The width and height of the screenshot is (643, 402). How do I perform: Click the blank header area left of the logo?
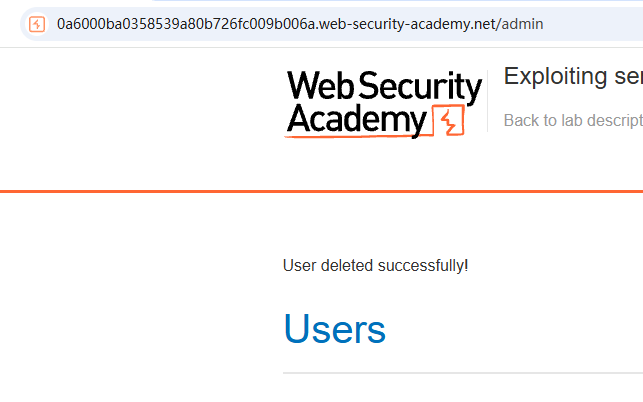coord(141,119)
